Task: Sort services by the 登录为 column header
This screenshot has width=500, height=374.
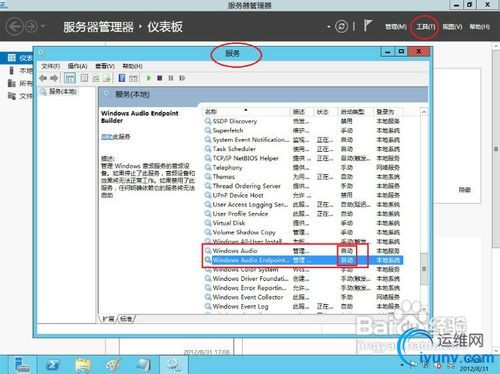Action: pos(388,112)
